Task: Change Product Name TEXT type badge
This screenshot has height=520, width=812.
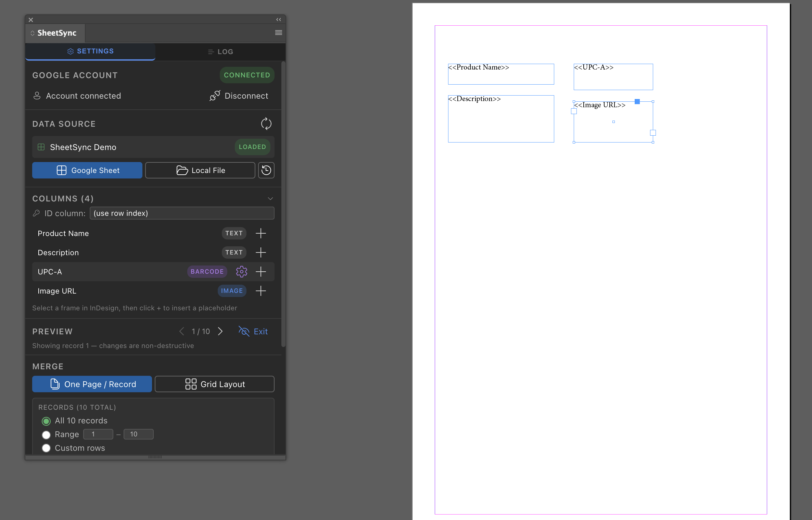Action: click(x=234, y=233)
